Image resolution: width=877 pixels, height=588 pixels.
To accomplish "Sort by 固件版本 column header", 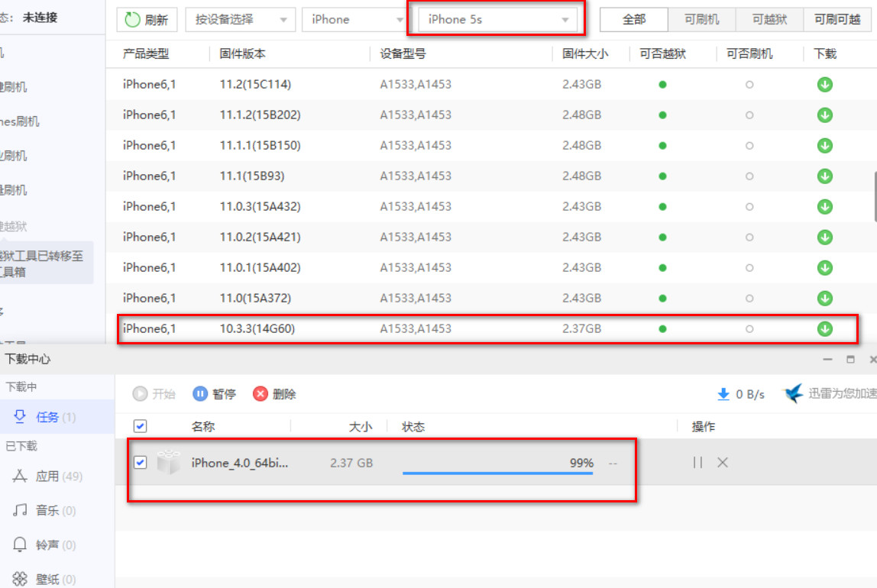I will (242, 54).
